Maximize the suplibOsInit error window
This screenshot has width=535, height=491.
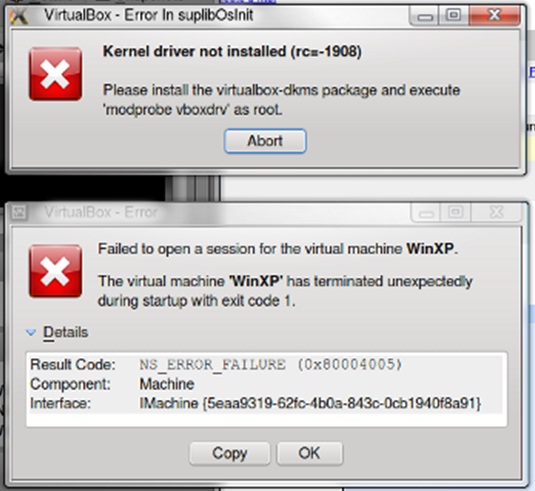pos(454,16)
